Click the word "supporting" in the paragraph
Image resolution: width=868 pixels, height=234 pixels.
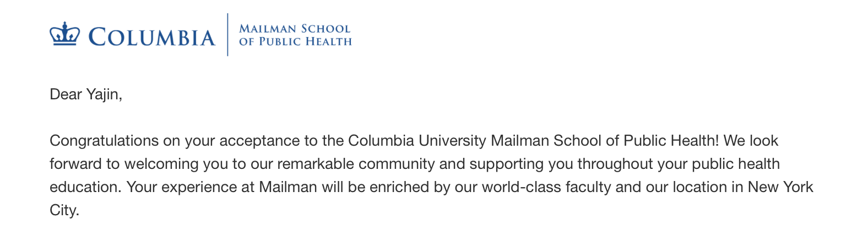(504, 164)
